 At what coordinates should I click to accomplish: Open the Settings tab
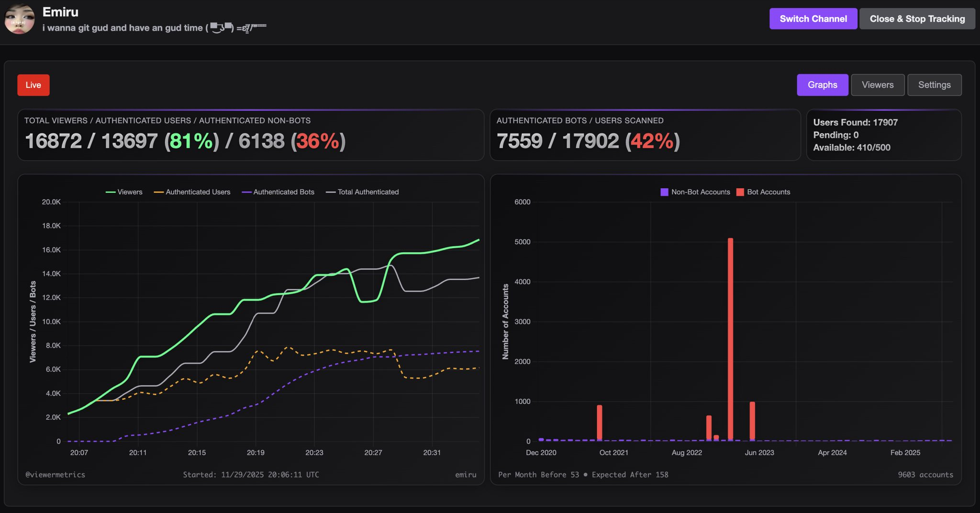tap(934, 85)
